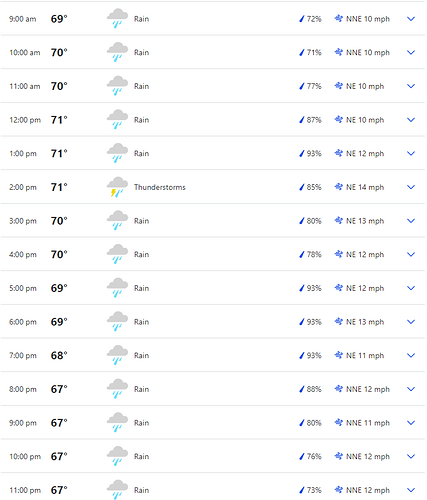Click the wind icon in 10:00 am row

(339, 52)
